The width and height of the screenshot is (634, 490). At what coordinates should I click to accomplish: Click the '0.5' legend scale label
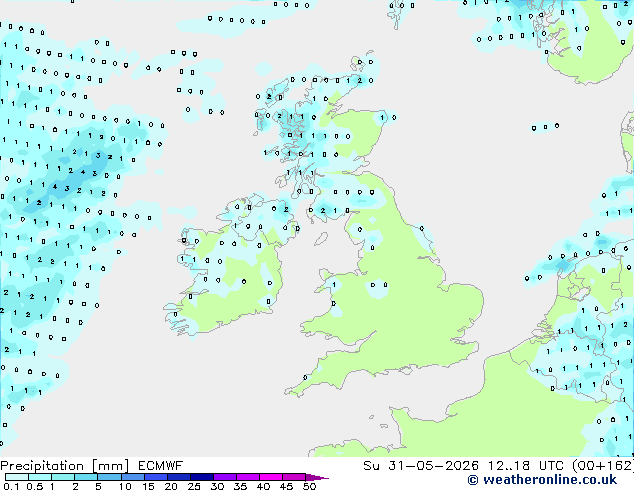point(35,486)
